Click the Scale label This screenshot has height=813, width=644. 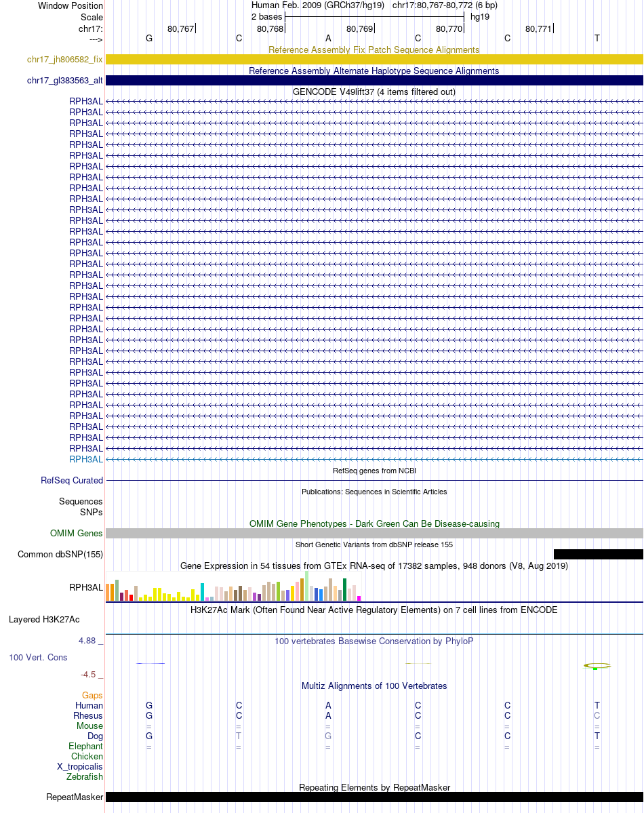click(92, 17)
